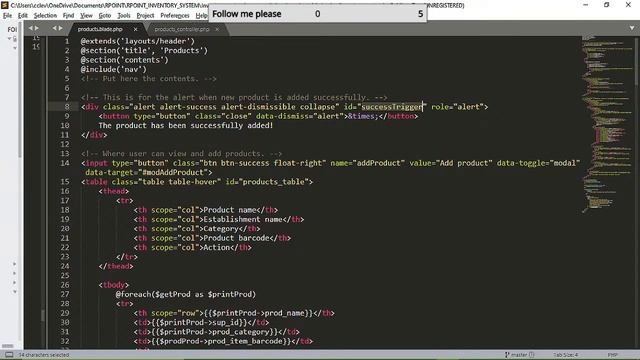
Task: Click the products_table id text
Action: pyautogui.click(x=273, y=182)
